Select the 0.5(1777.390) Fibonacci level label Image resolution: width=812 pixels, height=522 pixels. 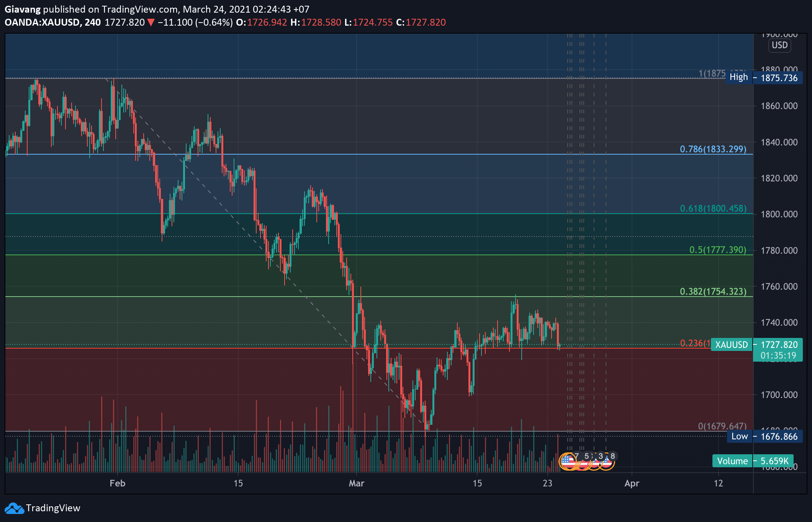click(718, 250)
